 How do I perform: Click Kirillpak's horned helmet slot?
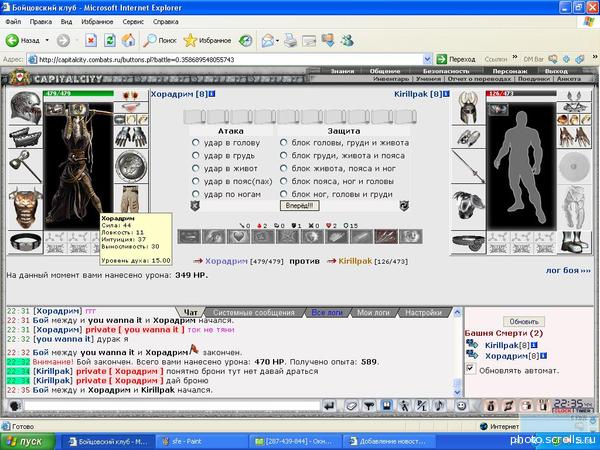[x=468, y=108]
